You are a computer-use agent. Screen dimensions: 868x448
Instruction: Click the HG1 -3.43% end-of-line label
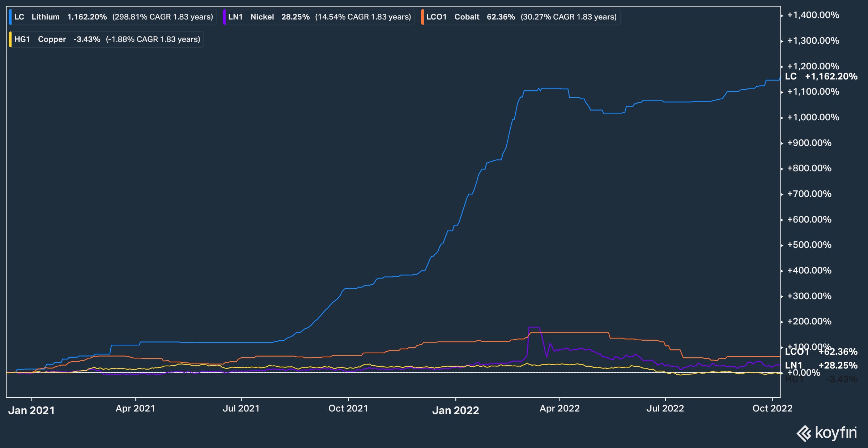click(821, 379)
